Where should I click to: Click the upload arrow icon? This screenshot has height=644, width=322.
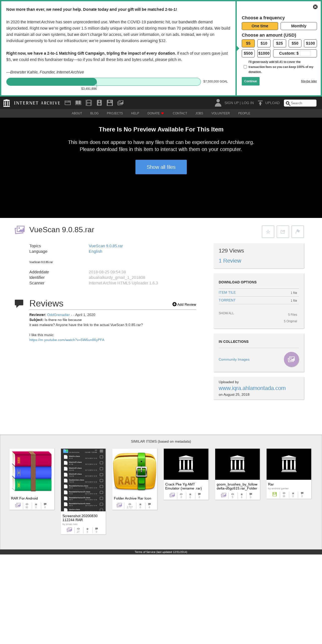tap(260, 103)
